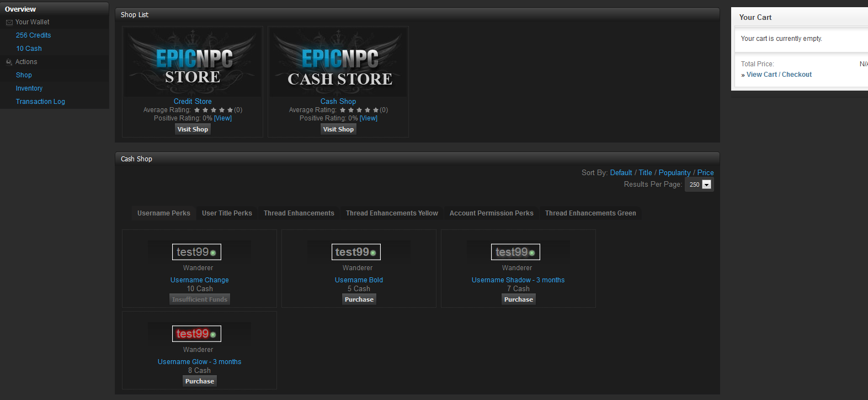Open the EpicNPC Cash Store banner image
This screenshot has width=868, height=400.
pos(338,62)
